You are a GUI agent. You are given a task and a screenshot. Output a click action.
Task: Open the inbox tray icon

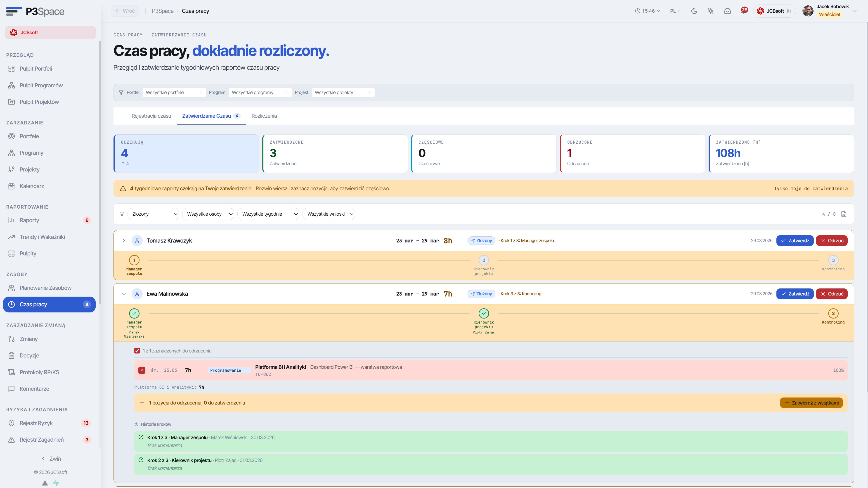click(728, 11)
